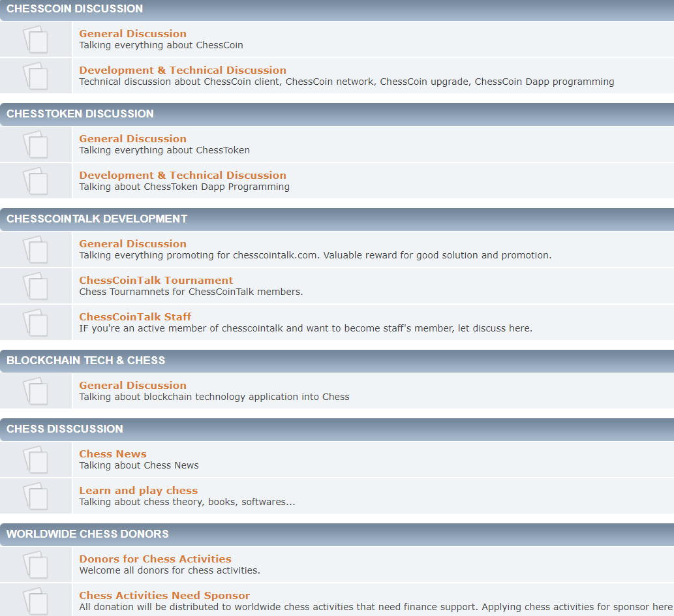Open the Learn and play chess forum

138,491
